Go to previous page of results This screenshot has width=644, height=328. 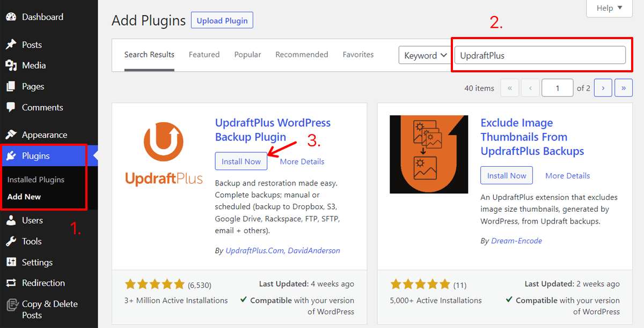tap(530, 88)
